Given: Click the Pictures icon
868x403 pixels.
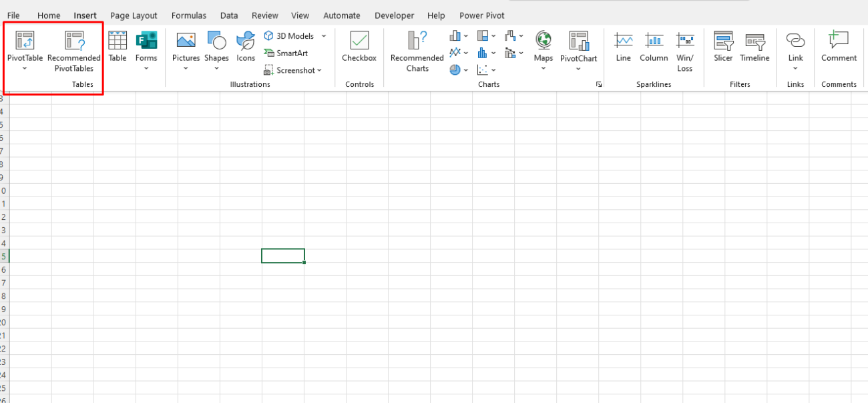Looking at the screenshot, I should click(186, 41).
